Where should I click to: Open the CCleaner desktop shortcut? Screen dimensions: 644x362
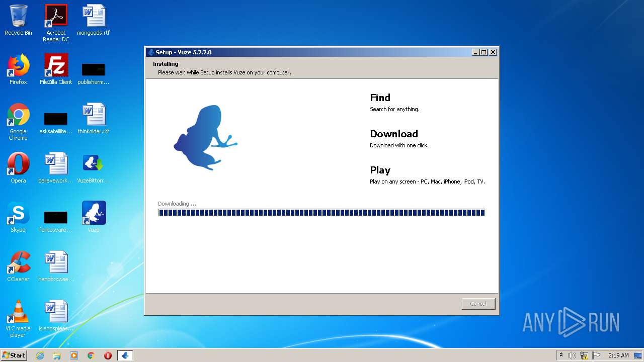[18, 266]
